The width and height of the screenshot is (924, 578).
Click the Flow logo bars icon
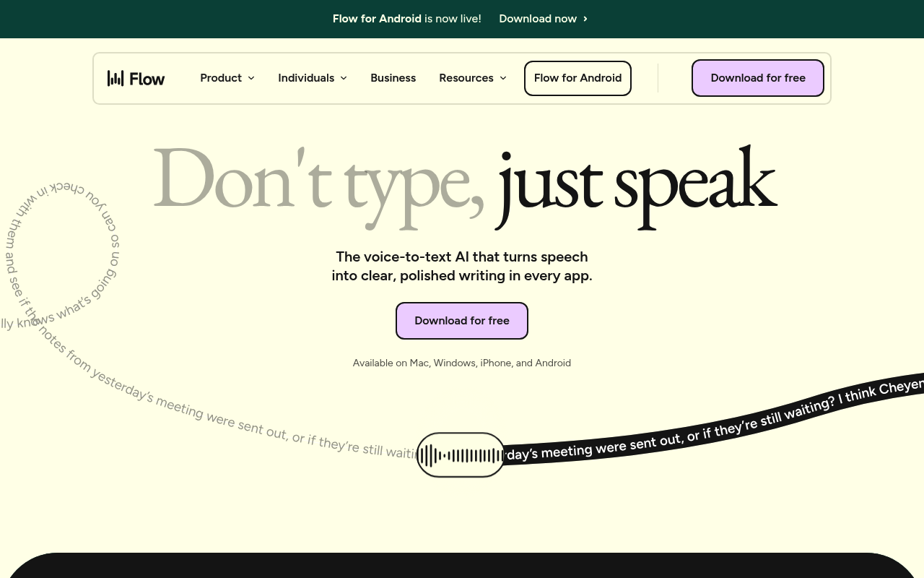115,78
